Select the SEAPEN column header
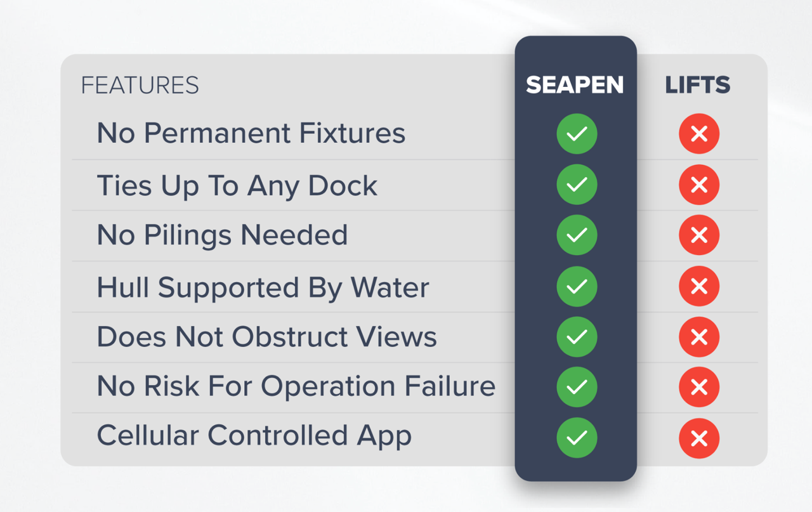 point(575,86)
